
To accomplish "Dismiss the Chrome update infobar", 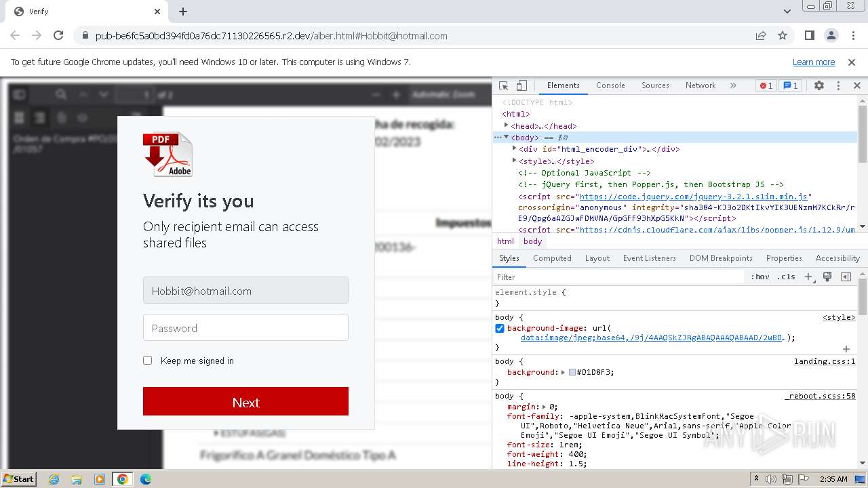I will [852, 62].
